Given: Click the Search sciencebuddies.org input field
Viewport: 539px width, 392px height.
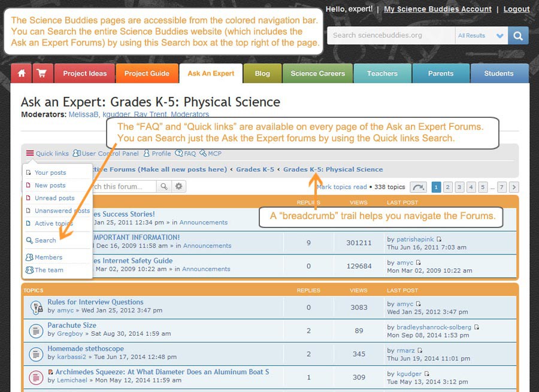Looking at the screenshot, I should [391, 35].
